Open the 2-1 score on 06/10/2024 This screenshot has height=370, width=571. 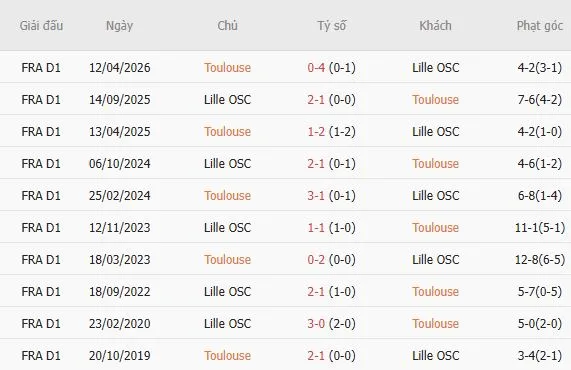[x=316, y=164]
